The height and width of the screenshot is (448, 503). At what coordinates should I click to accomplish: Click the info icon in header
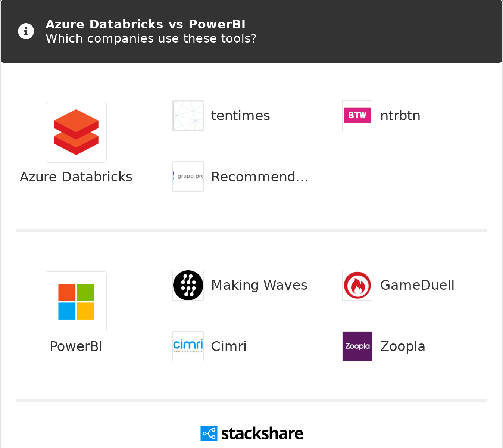click(x=26, y=31)
